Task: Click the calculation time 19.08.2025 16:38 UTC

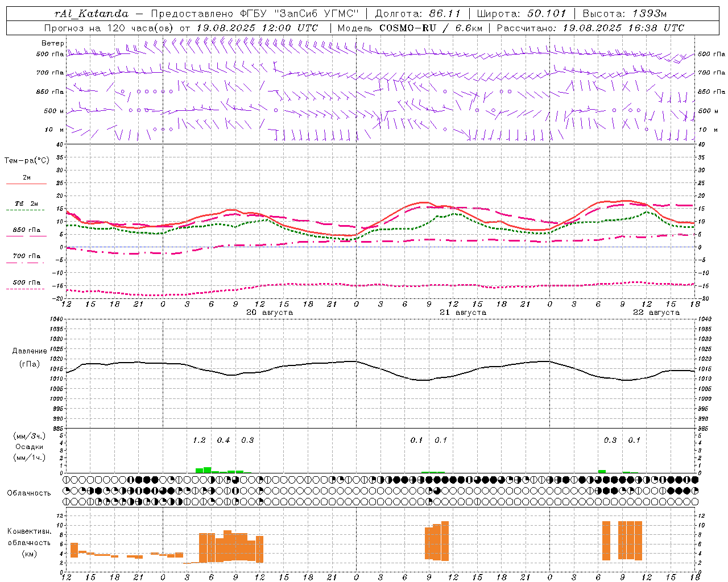Action: [623, 28]
